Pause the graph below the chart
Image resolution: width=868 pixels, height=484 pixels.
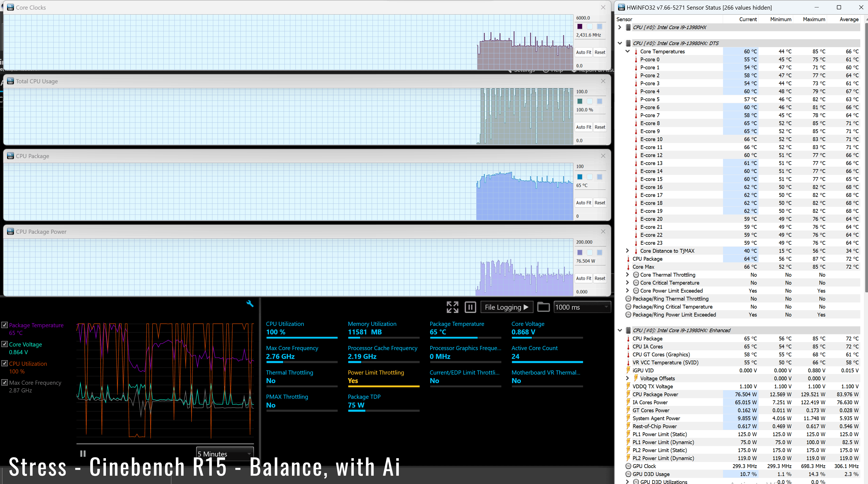pyautogui.click(x=83, y=453)
